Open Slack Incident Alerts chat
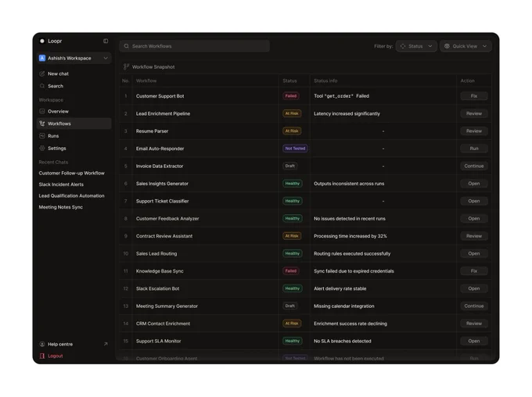This screenshot has height=397, width=532. pos(61,184)
